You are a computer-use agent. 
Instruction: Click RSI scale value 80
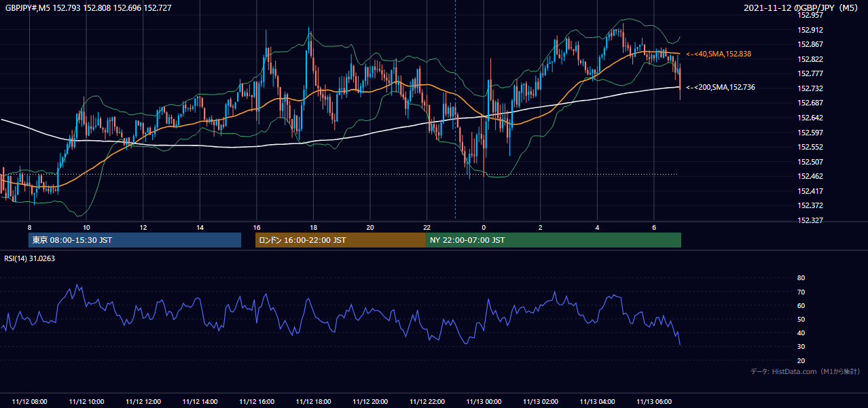[801, 278]
